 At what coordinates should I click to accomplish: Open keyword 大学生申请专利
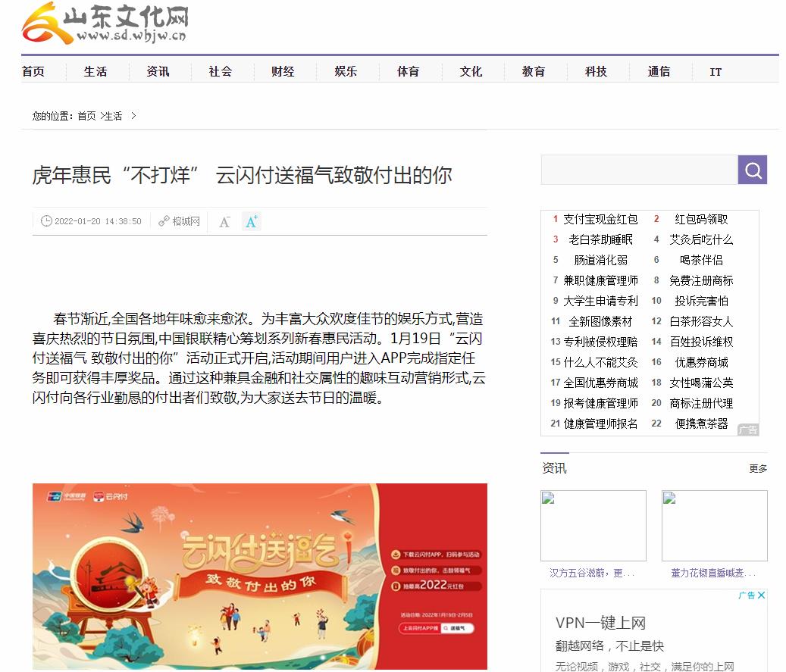click(x=600, y=302)
